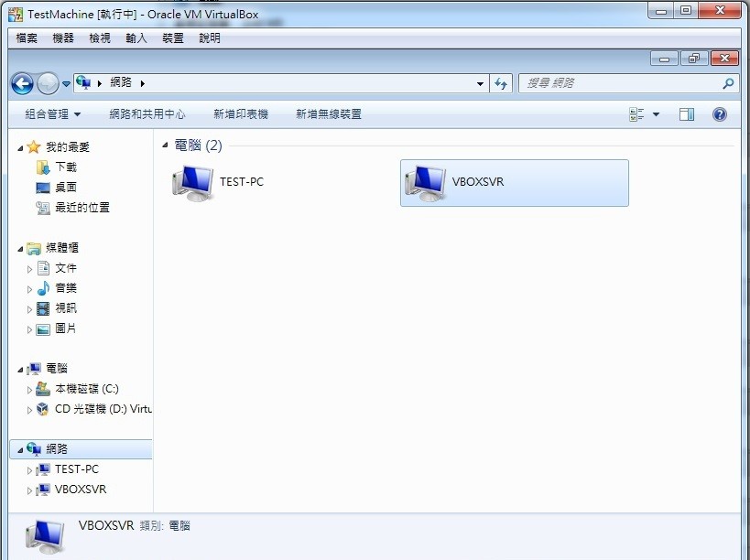This screenshot has width=750, height=560.
Task: Click the 媒體櫃 library folder icon
Action: (x=34, y=248)
